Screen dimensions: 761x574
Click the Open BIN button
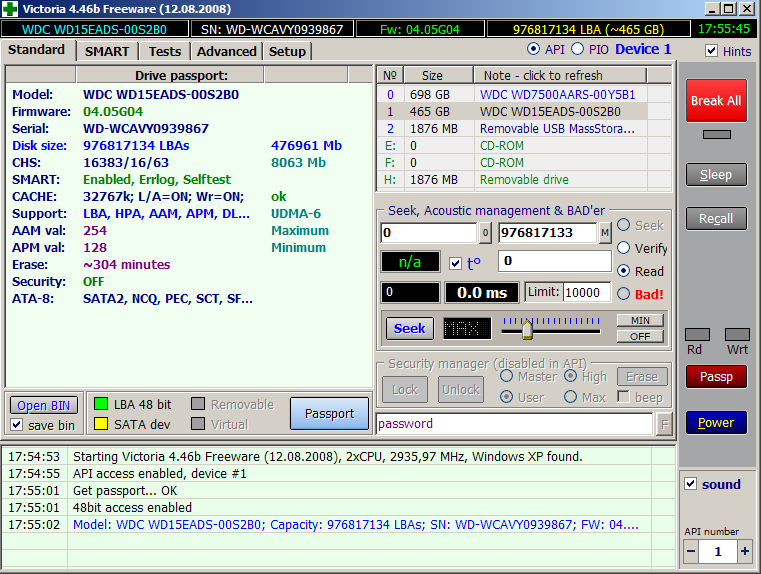point(44,405)
